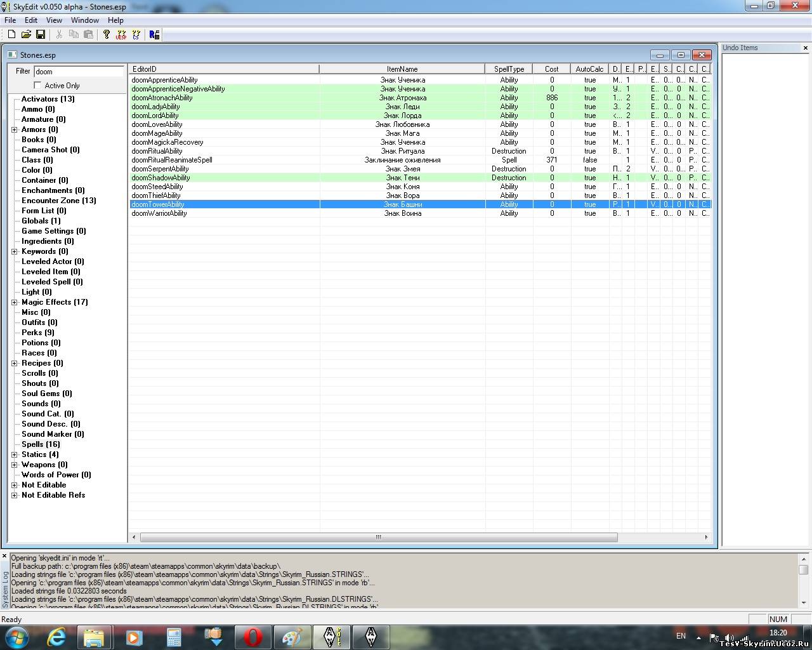The height and width of the screenshot is (650, 812).
Task: Toggle the Active Only checkbox
Action: click(37, 85)
